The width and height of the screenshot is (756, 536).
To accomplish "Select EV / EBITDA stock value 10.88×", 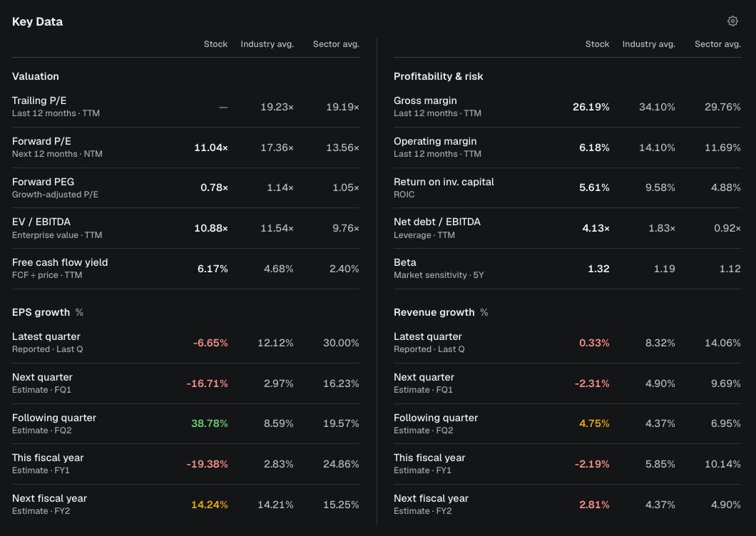I will (x=210, y=228).
